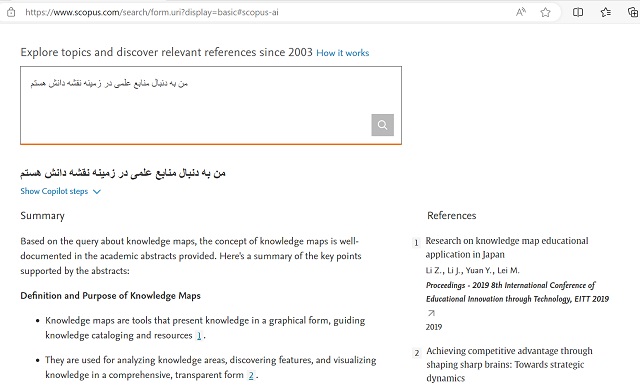The height and width of the screenshot is (390, 640).
Task: Open the How it works link
Action: (x=342, y=53)
